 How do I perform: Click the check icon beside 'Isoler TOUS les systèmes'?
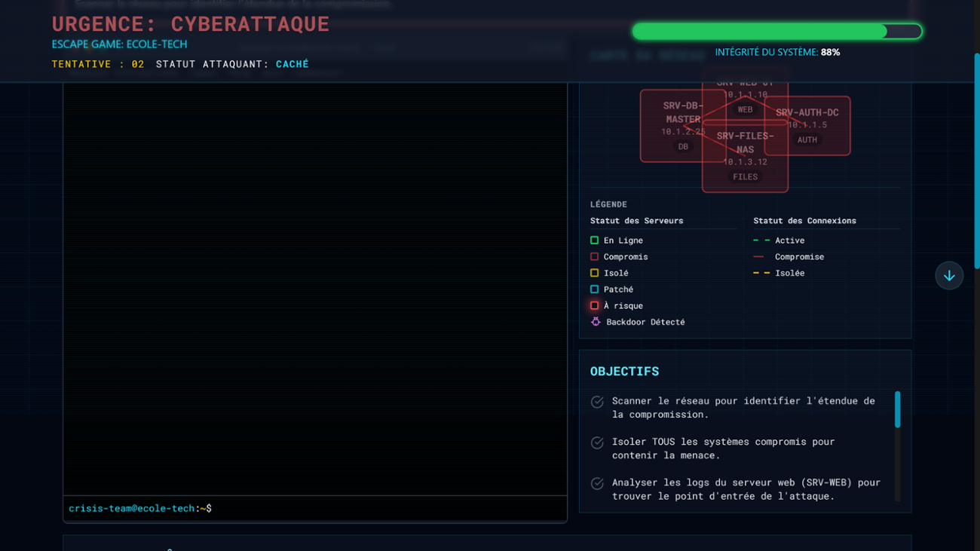pos(597,442)
